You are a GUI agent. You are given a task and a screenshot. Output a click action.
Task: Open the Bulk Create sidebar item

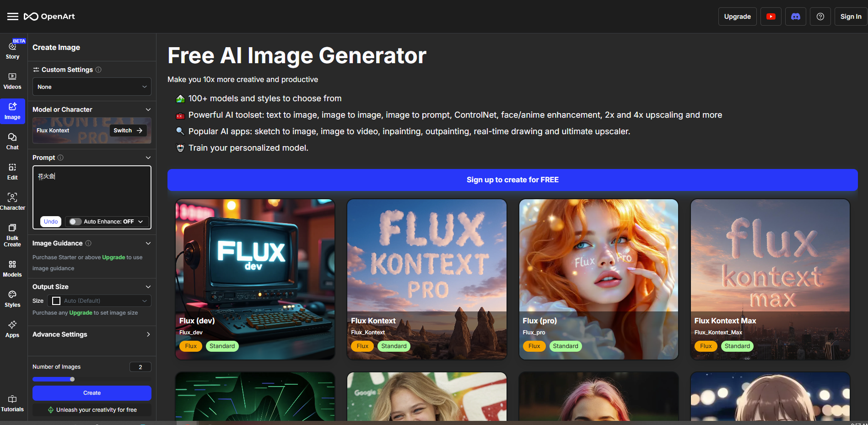coord(12,235)
